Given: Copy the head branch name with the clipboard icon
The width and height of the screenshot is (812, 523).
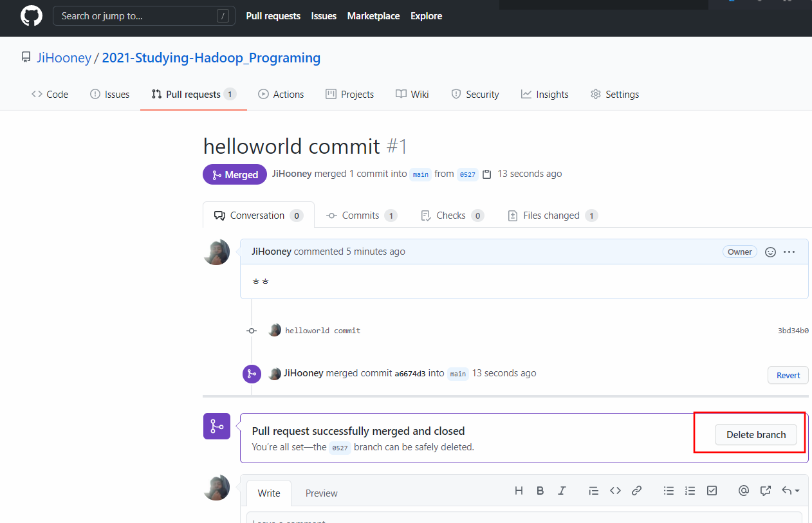Looking at the screenshot, I should click(x=487, y=174).
